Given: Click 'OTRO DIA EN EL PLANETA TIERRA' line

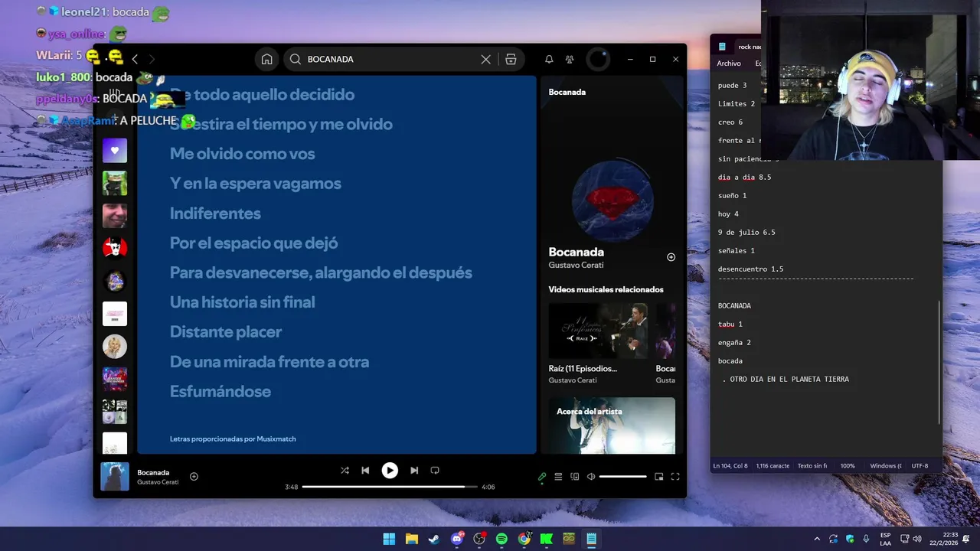Looking at the screenshot, I should [789, 380].
